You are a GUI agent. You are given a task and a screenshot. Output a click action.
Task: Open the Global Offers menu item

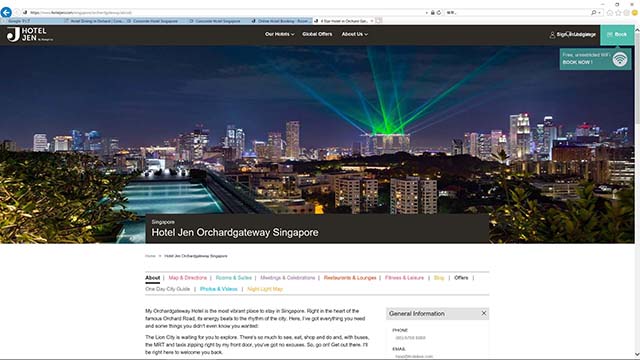point(317,34)
